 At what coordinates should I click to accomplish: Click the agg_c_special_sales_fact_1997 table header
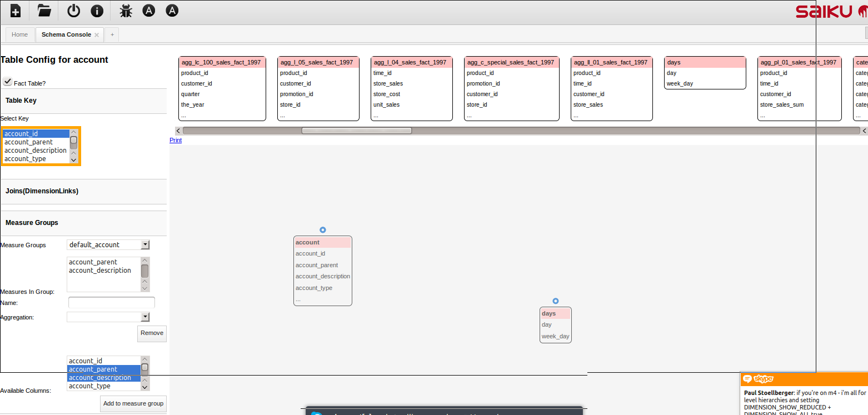pos(511,62)
